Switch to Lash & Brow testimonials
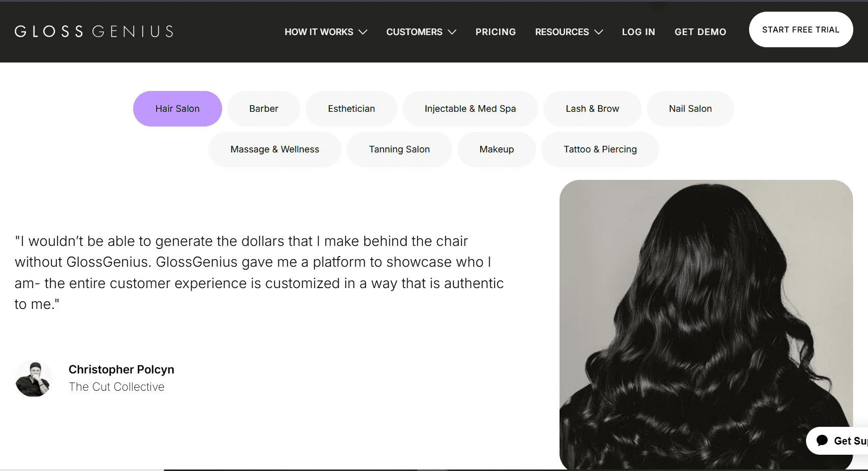Viewport: 868px width, 471px height. point(592,109)
